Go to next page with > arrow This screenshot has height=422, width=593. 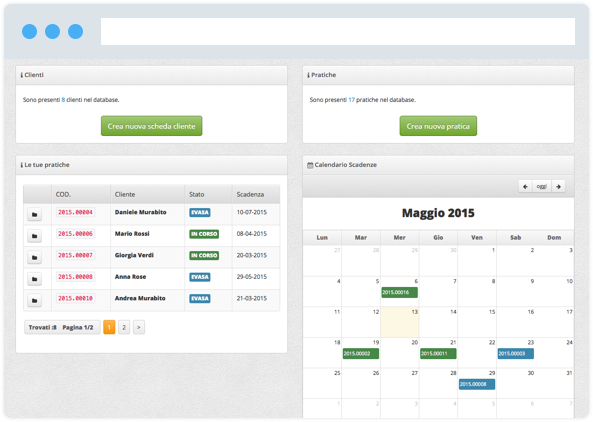[139, 327]
